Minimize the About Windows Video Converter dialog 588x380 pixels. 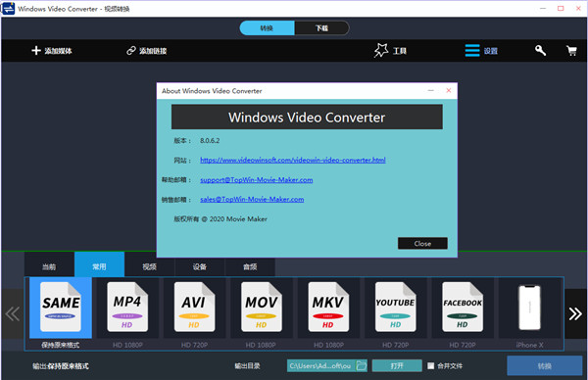click(x=431, y=90)
